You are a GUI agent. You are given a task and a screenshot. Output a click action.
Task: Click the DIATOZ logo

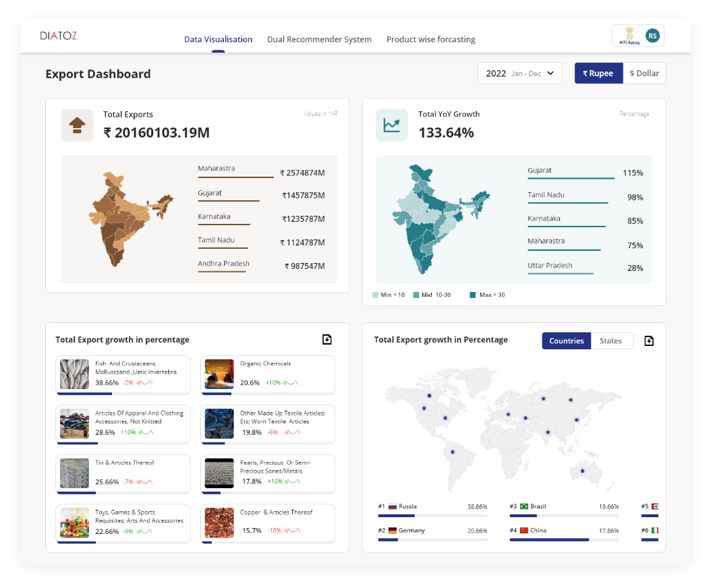[59, 36]
